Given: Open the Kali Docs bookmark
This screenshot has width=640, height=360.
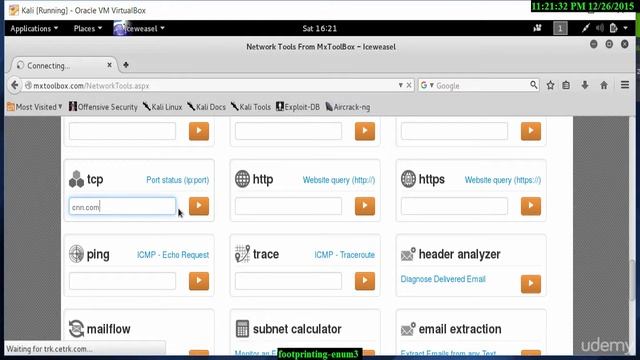Looking at the screenshot, I should tap(207, 107).
